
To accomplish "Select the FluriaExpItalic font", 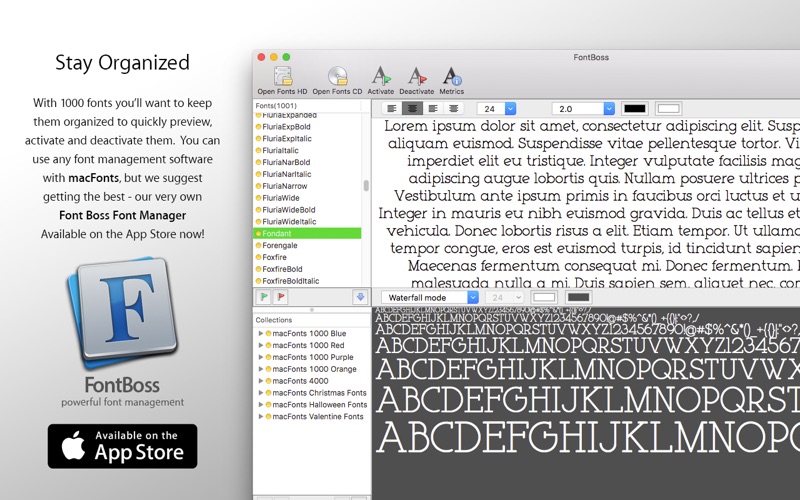I will tap(307, 138).
